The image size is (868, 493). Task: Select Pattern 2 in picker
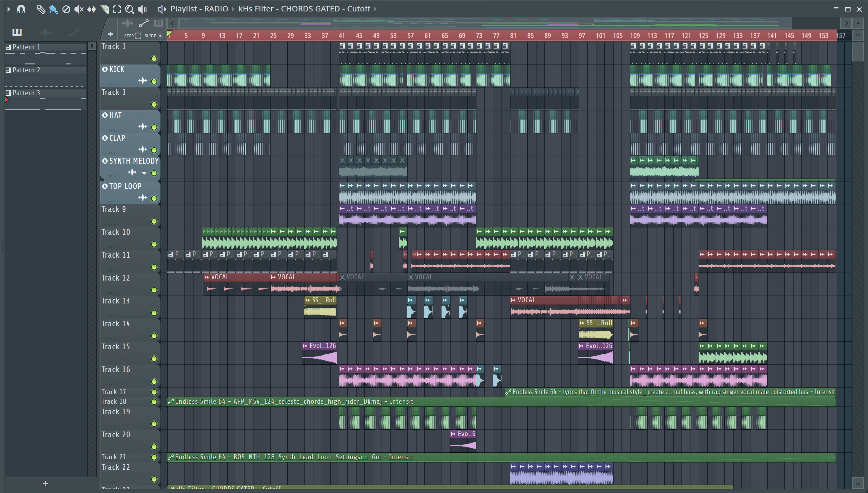(x=45, y=70)
